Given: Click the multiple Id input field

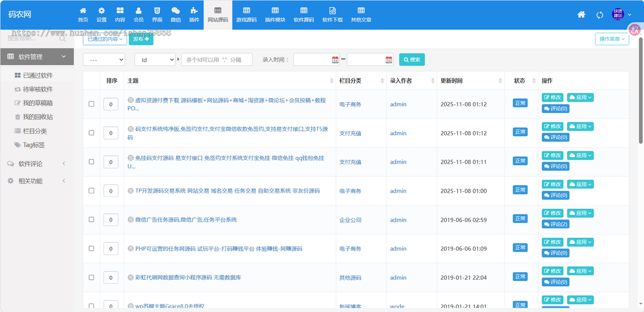Looking at the screenshot, I should pos(217,60).
